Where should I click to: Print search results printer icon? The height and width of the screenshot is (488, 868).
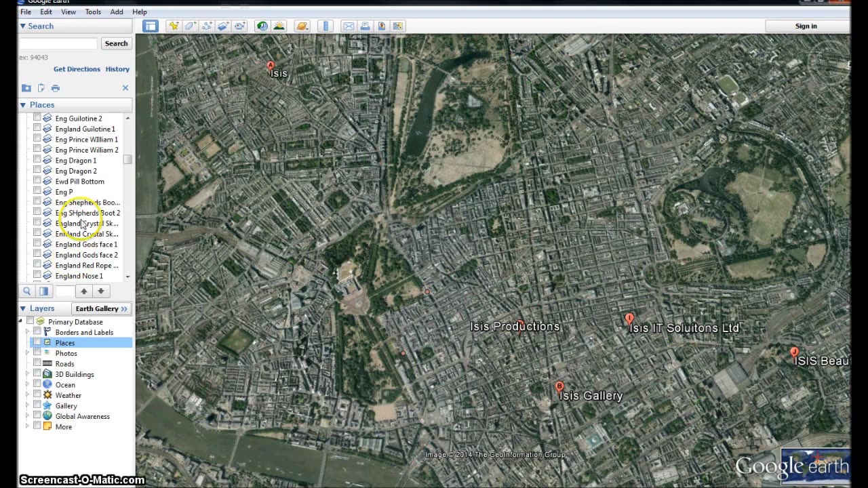click(x=56, y=88)
